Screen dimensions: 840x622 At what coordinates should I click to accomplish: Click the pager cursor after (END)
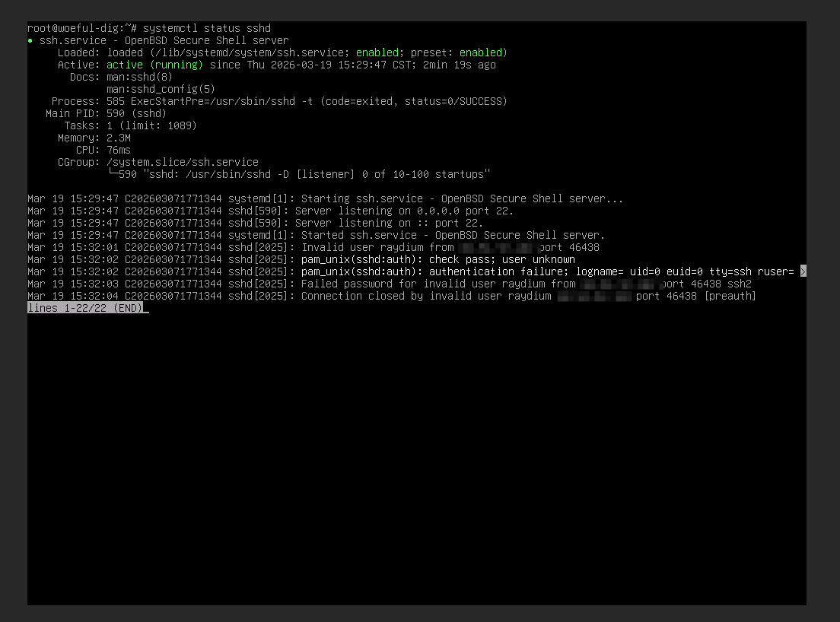pos(145,309)
